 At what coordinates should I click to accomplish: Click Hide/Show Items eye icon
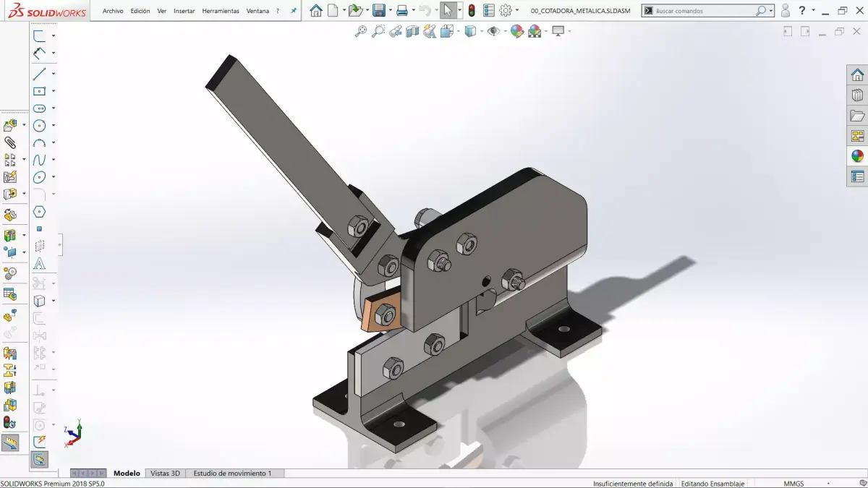[493, 31]
